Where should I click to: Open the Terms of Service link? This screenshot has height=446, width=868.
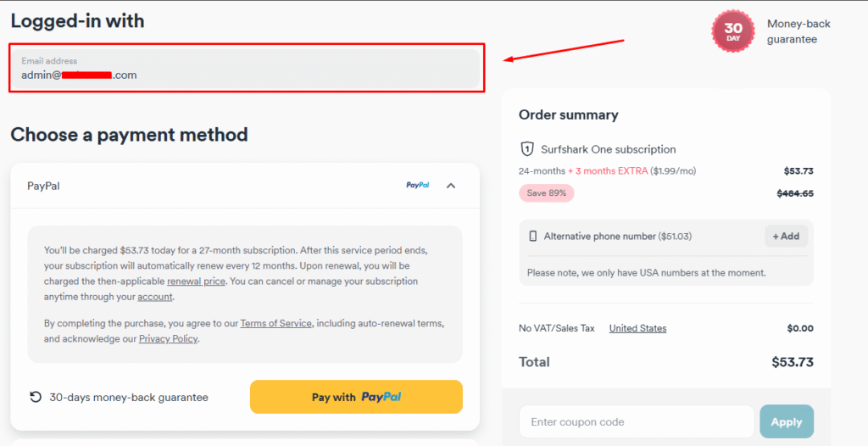click(276, 323)
